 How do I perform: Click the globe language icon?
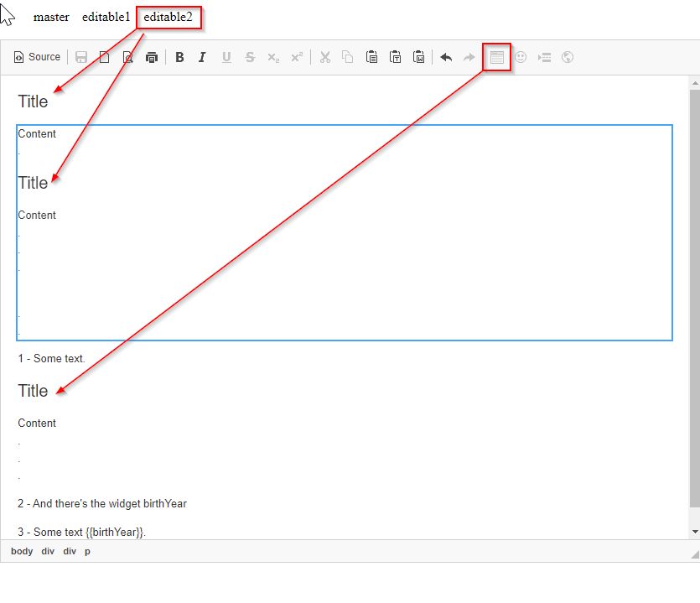568,57
